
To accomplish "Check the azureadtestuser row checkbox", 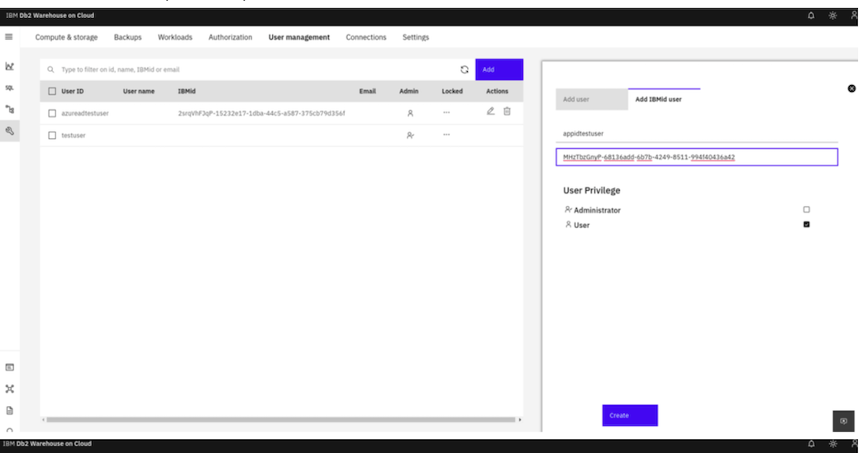I will [x=52, y=113].
